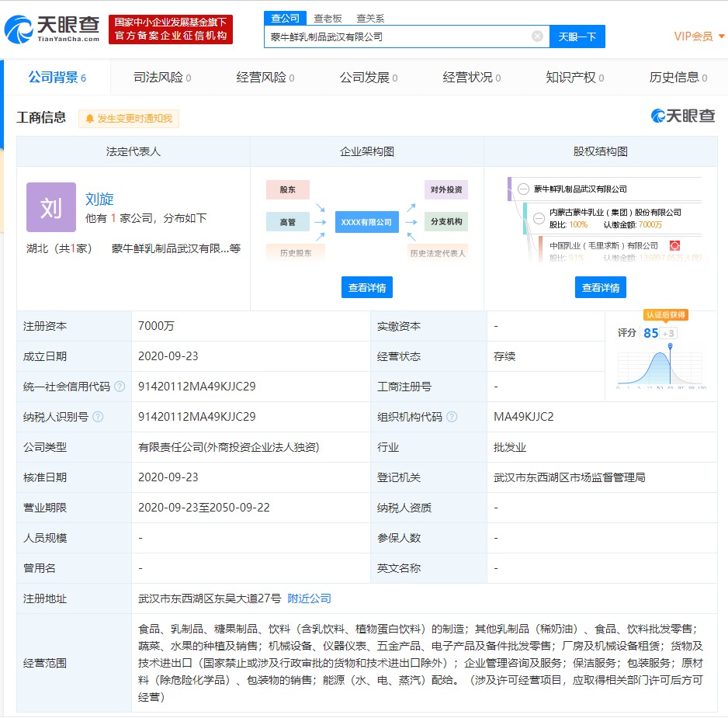The image size is (728, 718).
Task: Click the XXXX有限公司 center box
Action: (x=366, y=222)
